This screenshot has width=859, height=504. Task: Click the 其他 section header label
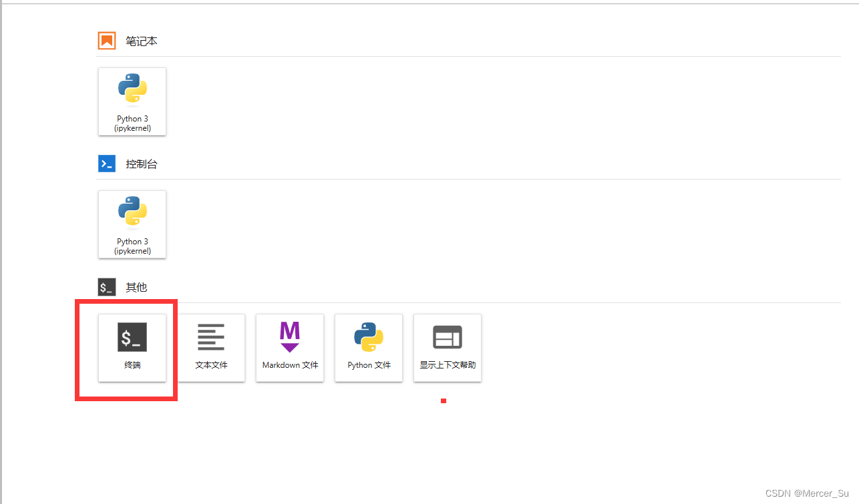[x=136, y=287]
